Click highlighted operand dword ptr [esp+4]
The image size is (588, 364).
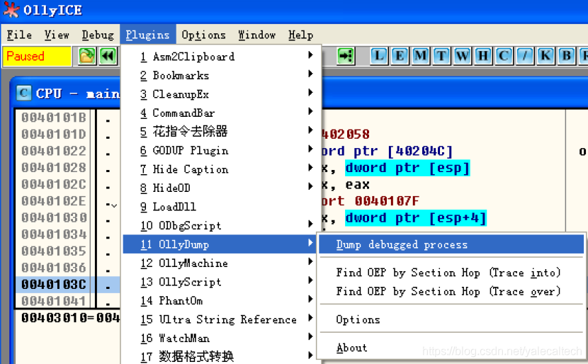pos(416,218)
